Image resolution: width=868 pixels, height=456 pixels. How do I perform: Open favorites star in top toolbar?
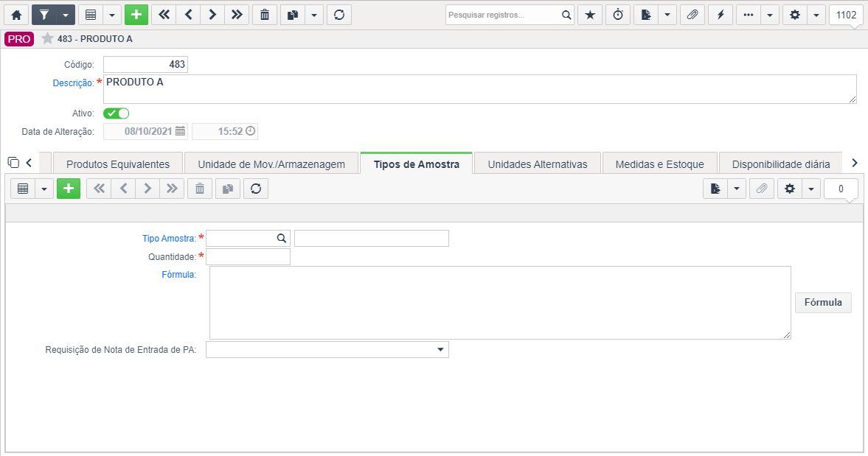590,15
